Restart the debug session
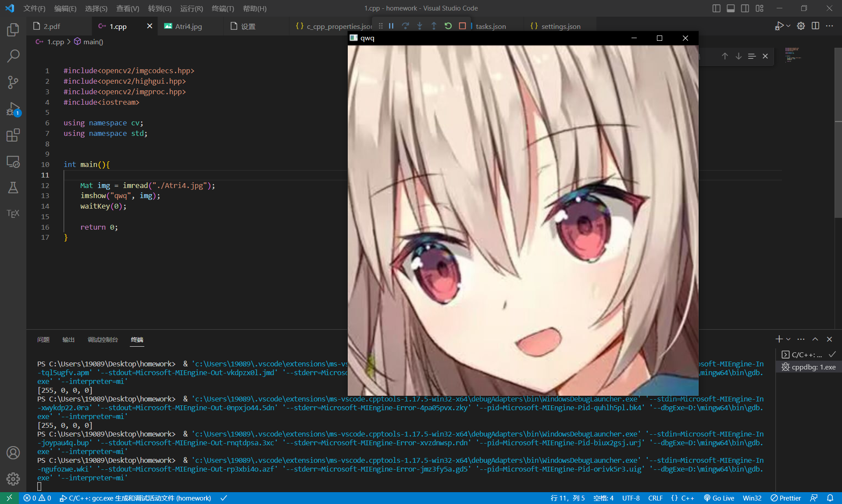 [448, 26]
